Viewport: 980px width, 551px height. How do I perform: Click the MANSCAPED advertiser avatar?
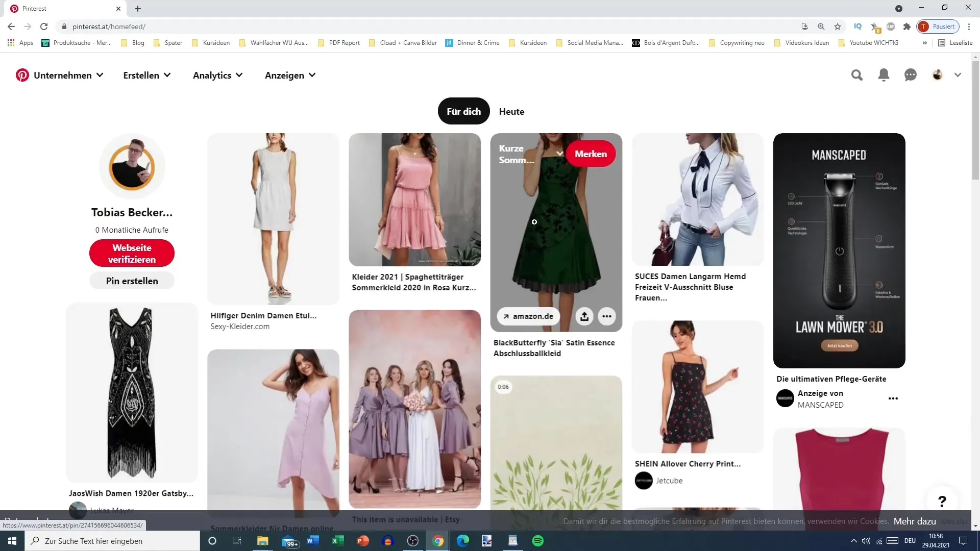coord(785,398)
